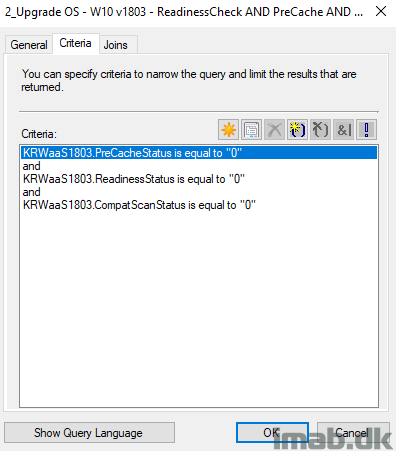396x451 pixels.
Task: Switch to the General tab
Action: [x=29, y=45]
